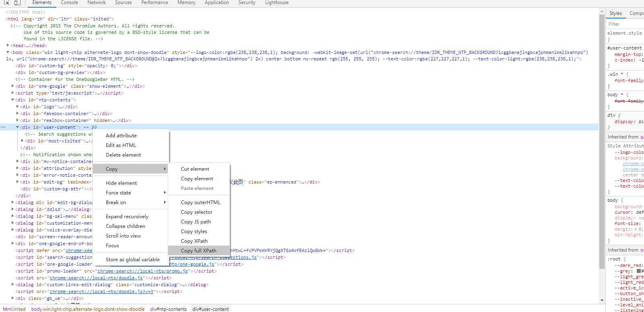The height and width of the screenshot is (312, 644).
Task: Activate the inspect element picker icon
Action: (x=6, y=2)
